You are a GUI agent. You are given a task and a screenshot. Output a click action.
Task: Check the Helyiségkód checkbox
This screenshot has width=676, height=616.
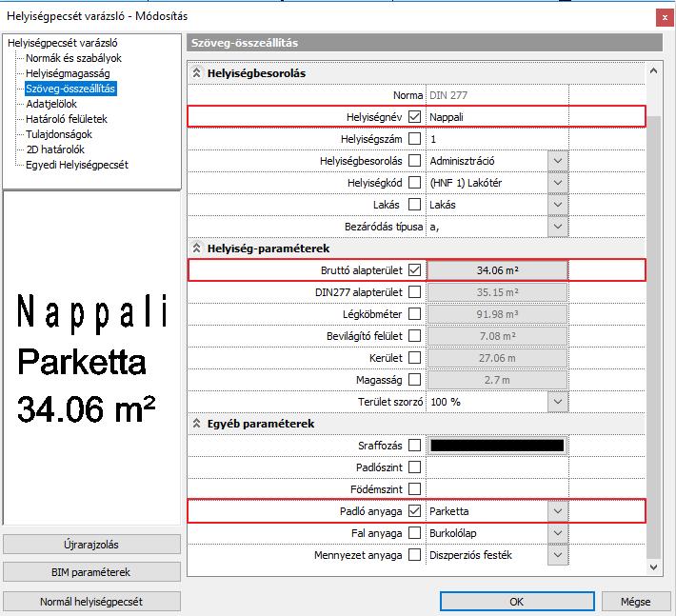tap(414, 183)
